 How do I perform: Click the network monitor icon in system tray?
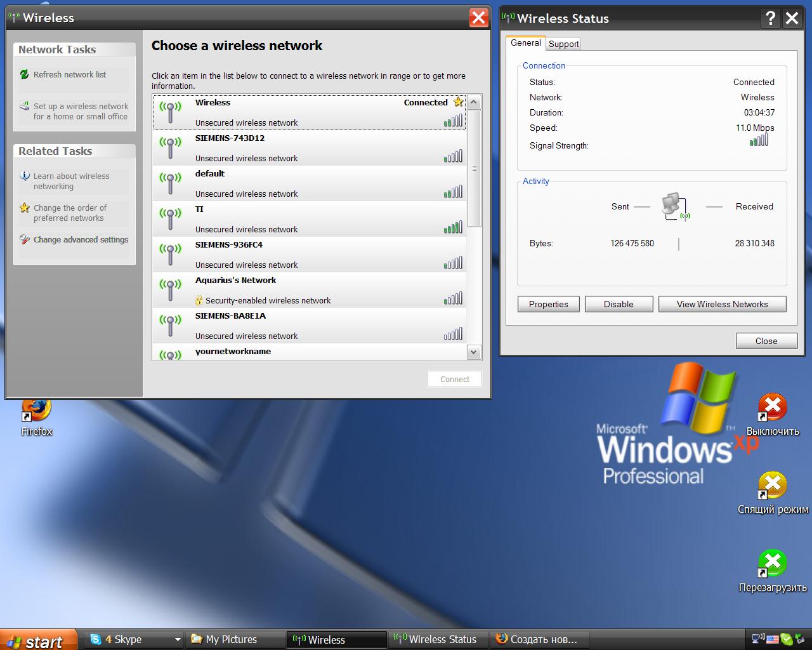(758, 639)
